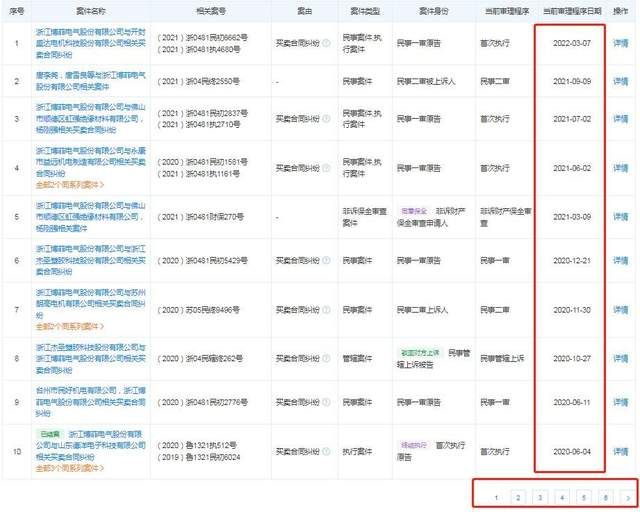Click the 案由 column header

click(x=304, y=11)
